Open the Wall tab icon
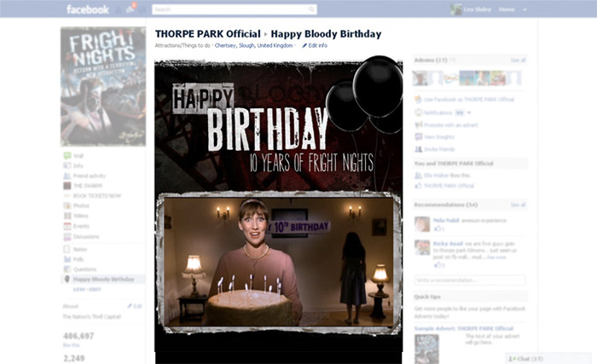The height and width of the screenshot is (364, 597). pos(67,155)
